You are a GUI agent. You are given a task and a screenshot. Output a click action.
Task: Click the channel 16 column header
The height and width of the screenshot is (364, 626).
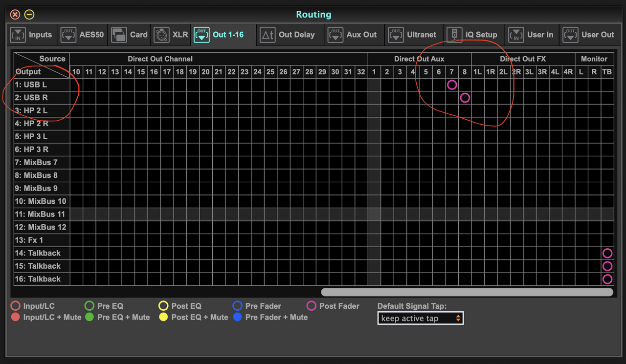pos(154,72)
